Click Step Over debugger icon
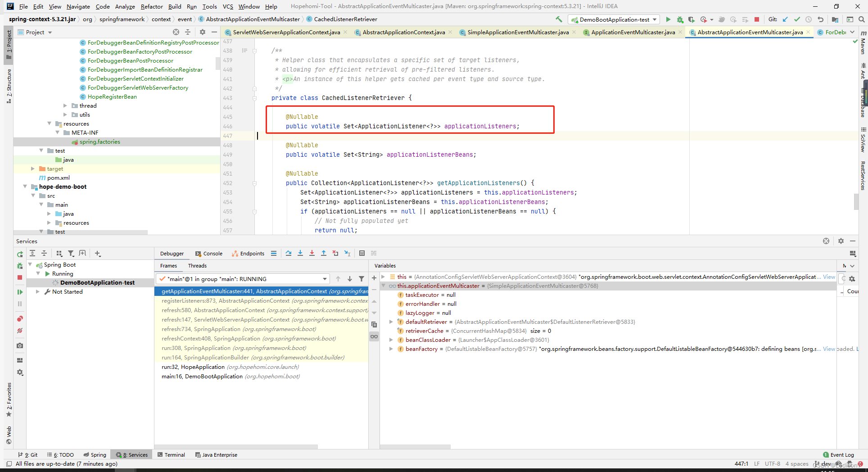 click(288, 253)
